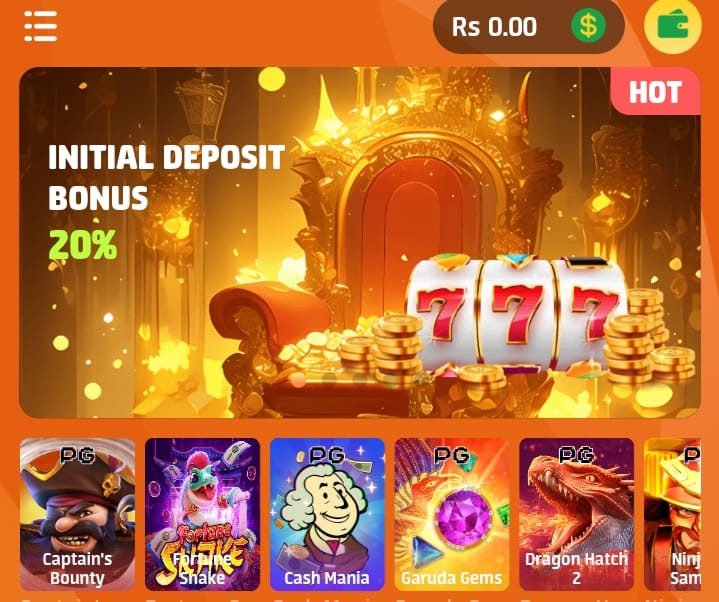
Task: Open the Initial Deposit Bonus banner text
Action: coord(166,177)
